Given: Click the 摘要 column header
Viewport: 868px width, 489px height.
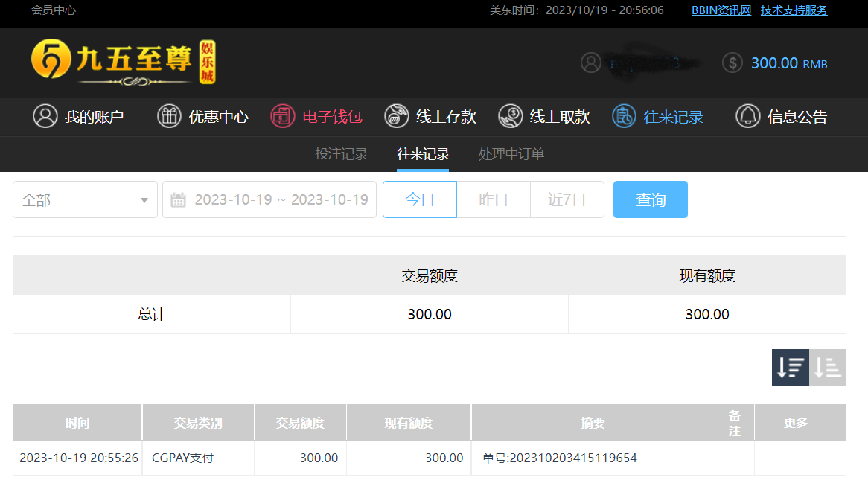Looking at the screenshot, I should tap(593, 423).
